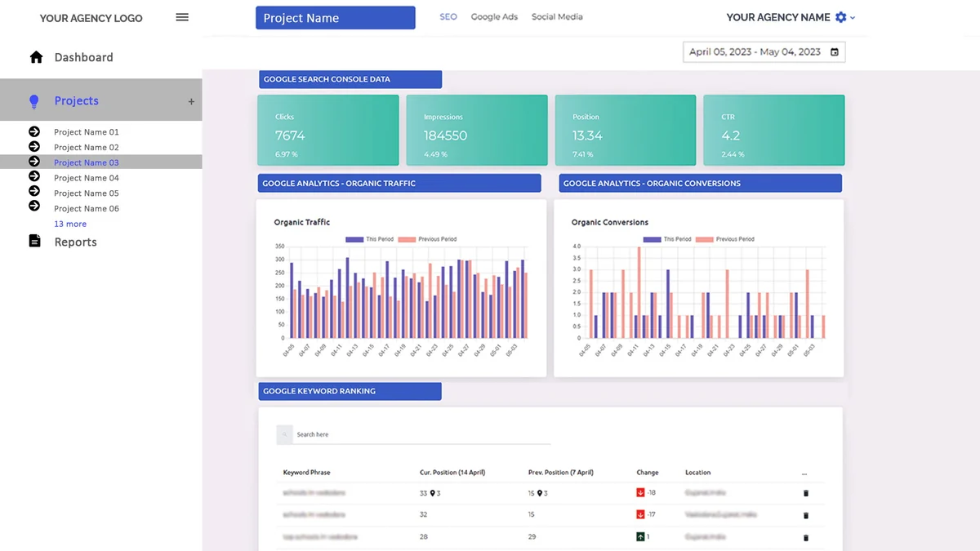The width and height of the screenshot is (980, 551).
Task: Switch to the Google Ads tab
Action: pos(494,16)
